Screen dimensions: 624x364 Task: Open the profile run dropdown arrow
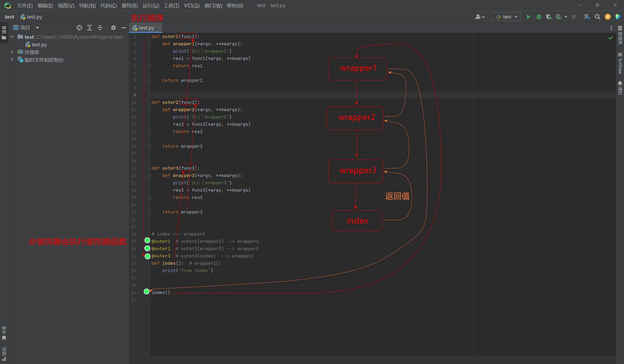coord(566,17)
